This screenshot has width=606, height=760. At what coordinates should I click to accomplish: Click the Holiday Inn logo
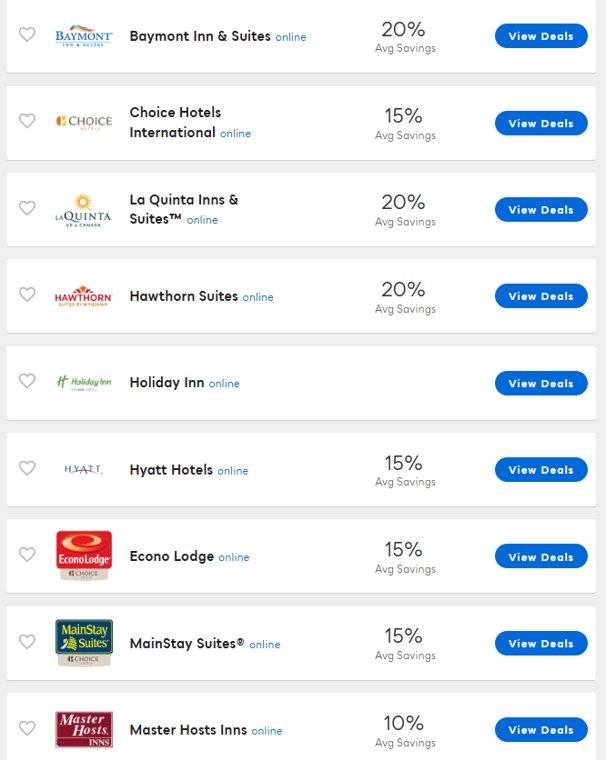pos(84,382)
